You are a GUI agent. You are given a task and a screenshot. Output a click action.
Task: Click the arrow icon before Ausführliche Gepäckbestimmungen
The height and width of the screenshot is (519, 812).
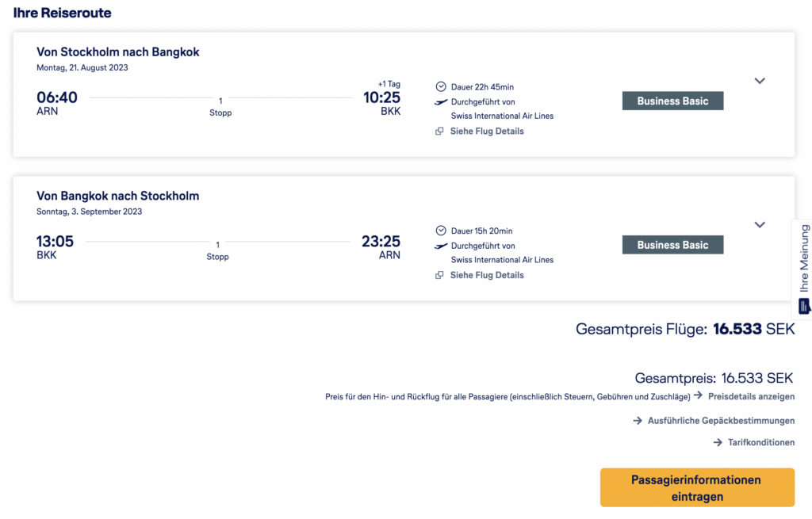click(x=638, y=421)
